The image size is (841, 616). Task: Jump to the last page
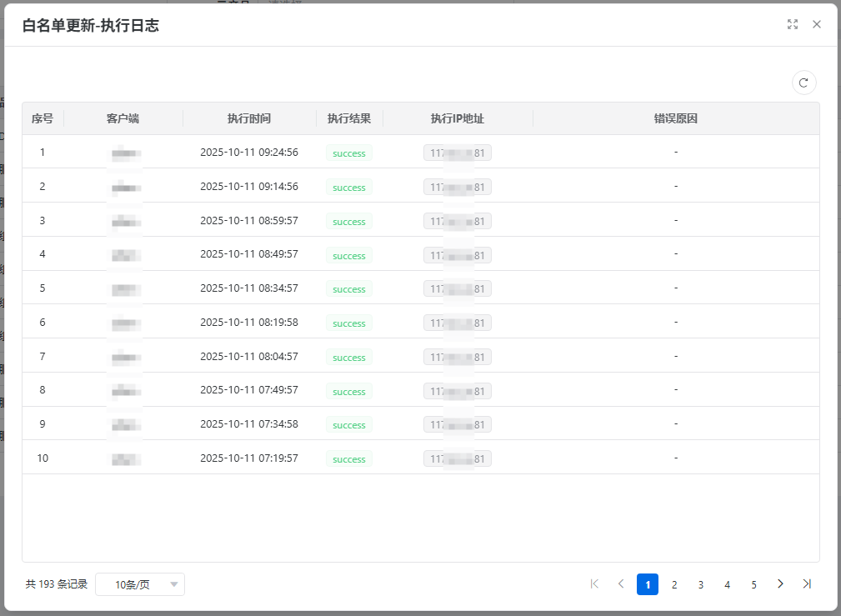(807, 584)
